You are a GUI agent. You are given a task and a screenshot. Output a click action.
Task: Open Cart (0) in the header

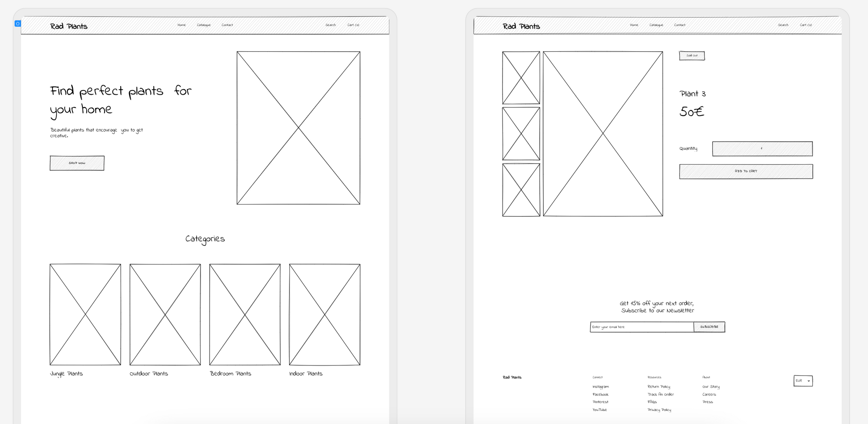coord(353,25)
